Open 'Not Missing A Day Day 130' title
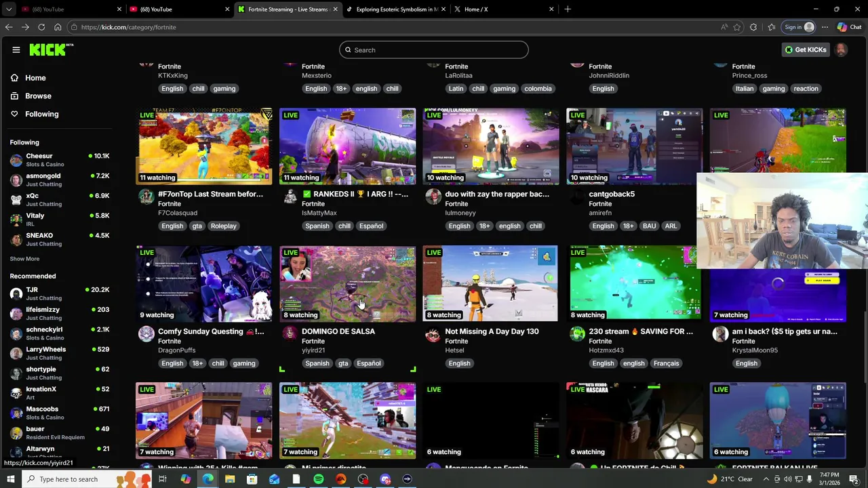Viewport: 868px width, 488px height. click(x=492, y=331)
